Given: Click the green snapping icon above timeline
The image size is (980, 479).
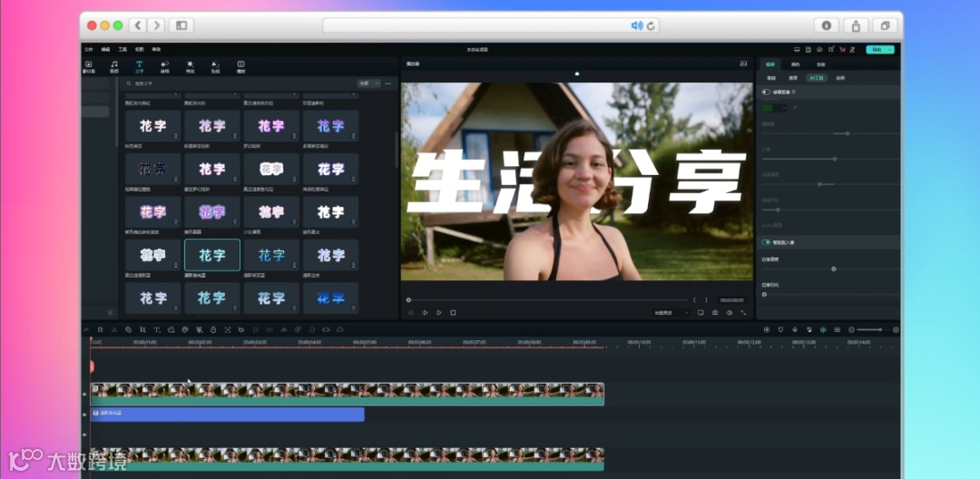Looking at the screenshot, I should 823,329.
